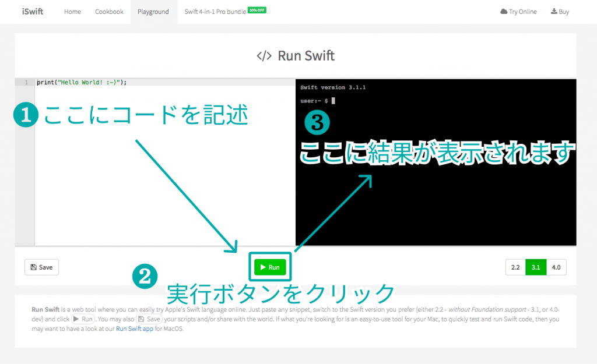Open the Cookbook nav item
Image resolution: width=597 pixels, height=364 pixels.
click(x=109, y=12)
